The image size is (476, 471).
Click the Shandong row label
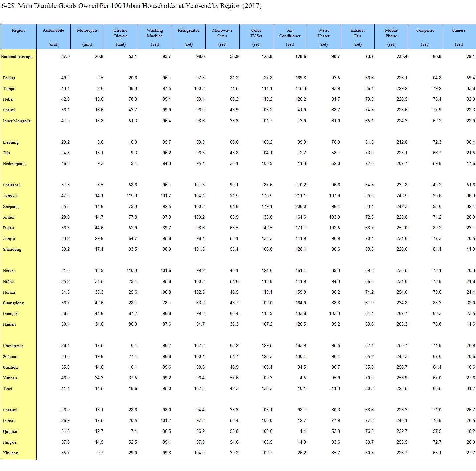pyautogui.click(x=12, y=249)
